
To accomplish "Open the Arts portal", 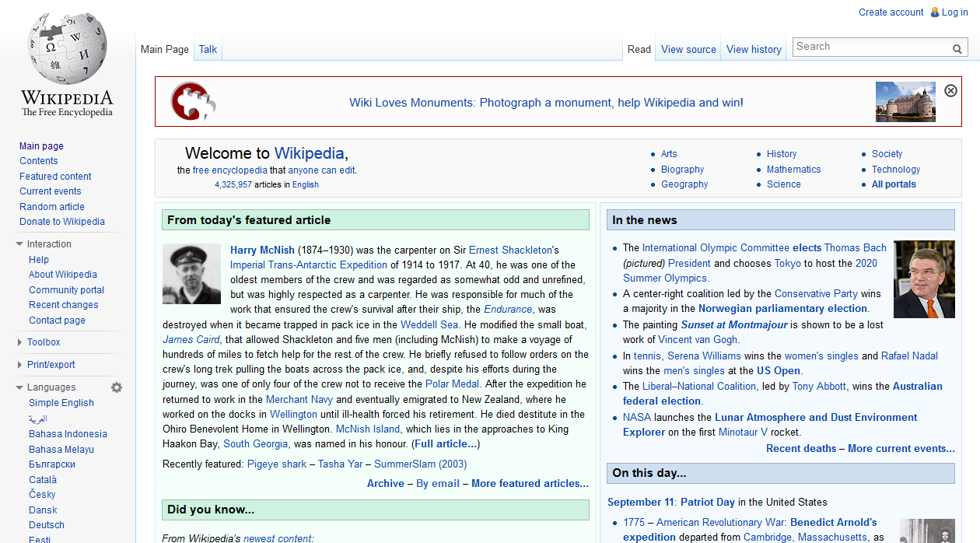I will pyautogui.click(x=669, y=154).
